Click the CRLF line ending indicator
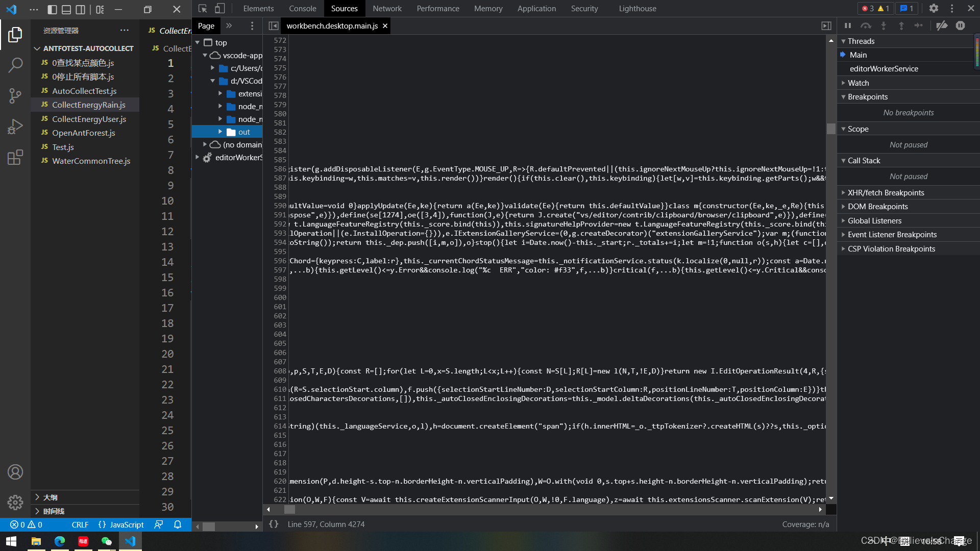 [x=80, y=524]
